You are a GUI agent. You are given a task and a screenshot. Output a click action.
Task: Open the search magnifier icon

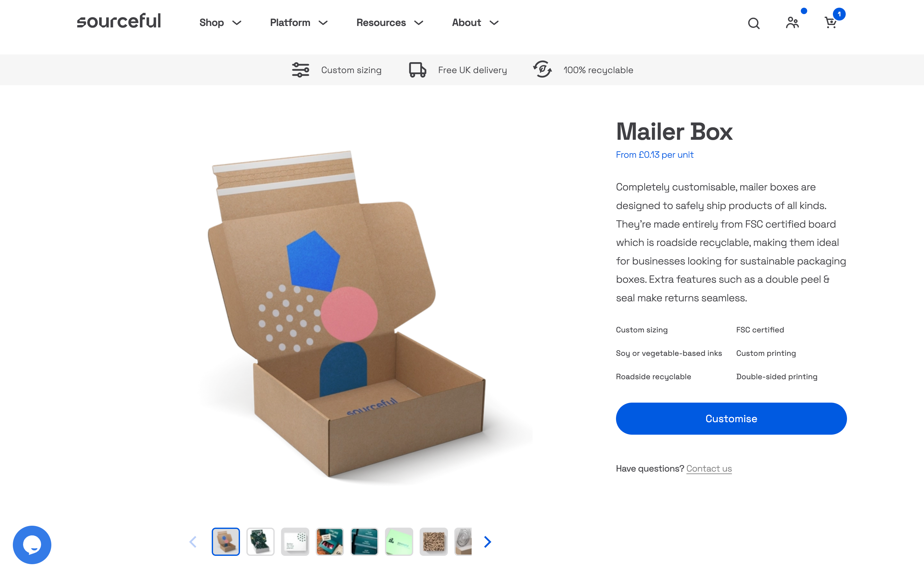[x=753, y=23]
